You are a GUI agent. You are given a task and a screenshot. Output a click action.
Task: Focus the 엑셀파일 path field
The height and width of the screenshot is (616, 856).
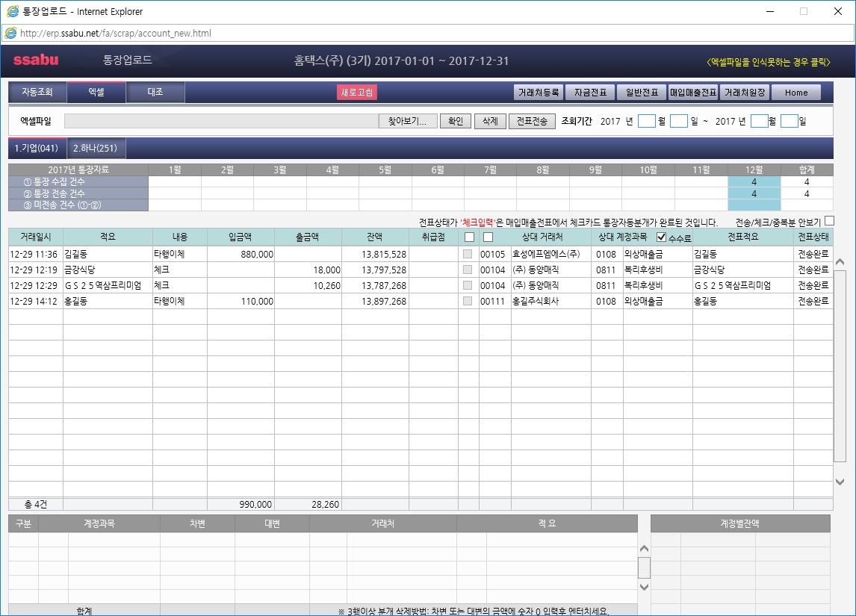click(222, 121)
